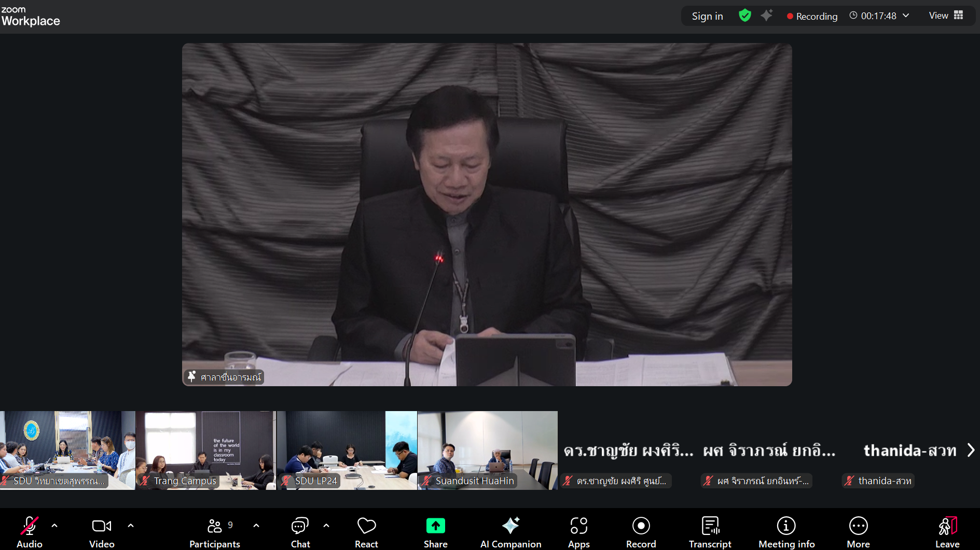Open AI Companion panel
Viewport: 980px width, 550px height.
point(510,532)
